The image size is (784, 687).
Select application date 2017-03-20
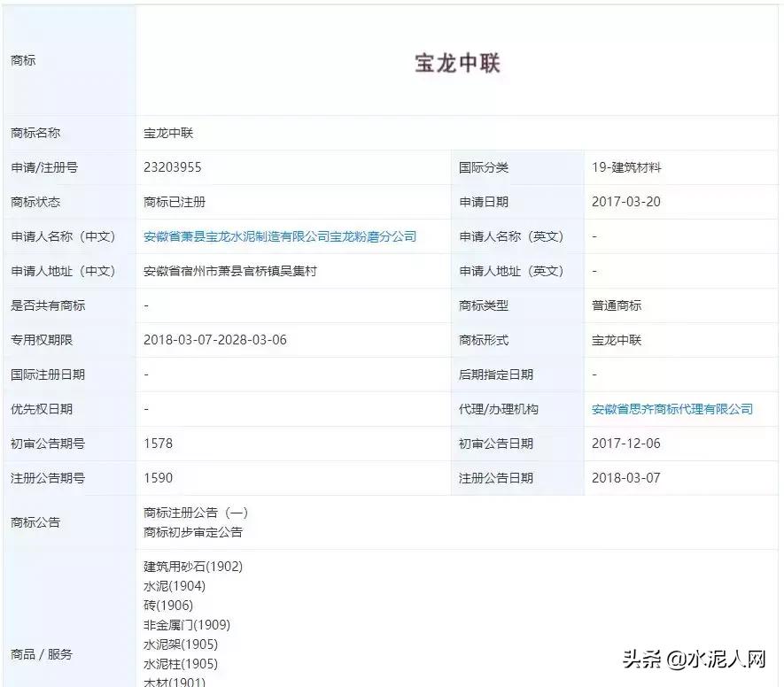pos(626,202)
